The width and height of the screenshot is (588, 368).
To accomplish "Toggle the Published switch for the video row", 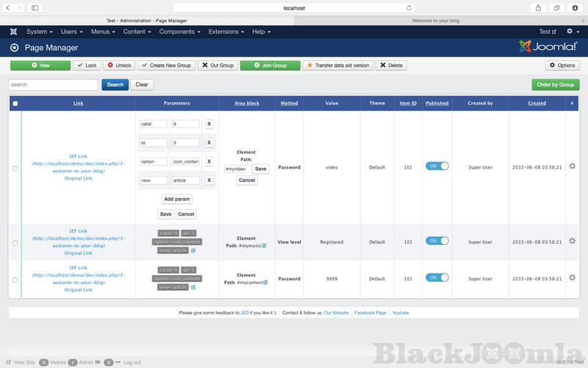I will click(437, 166).
